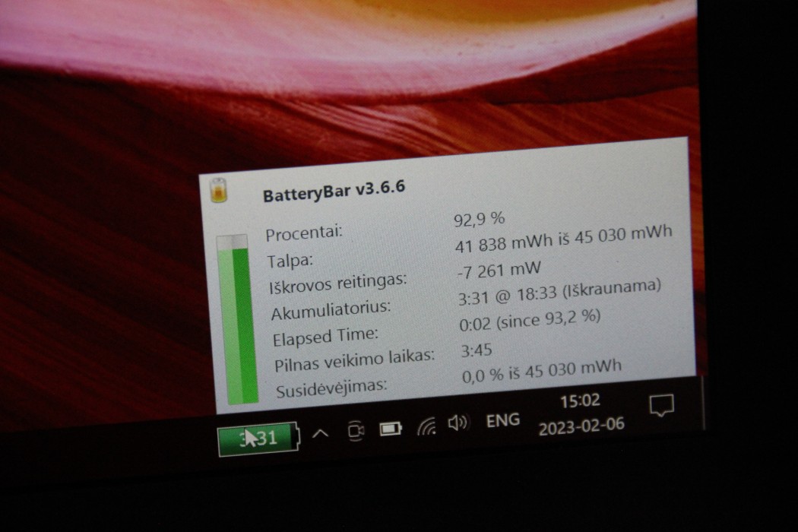Select the 3:31 @ 18:33 battery time
Viewport: 798px width, 532px height.
click(559, 292)
